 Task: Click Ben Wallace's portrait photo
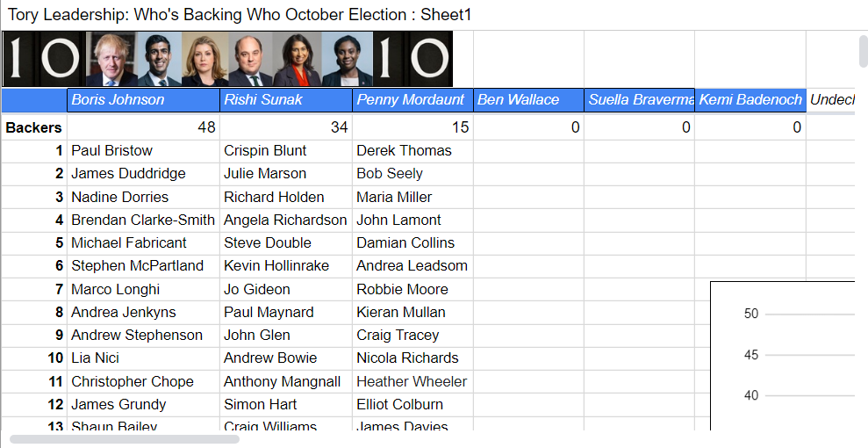click(x=249, y=59)
